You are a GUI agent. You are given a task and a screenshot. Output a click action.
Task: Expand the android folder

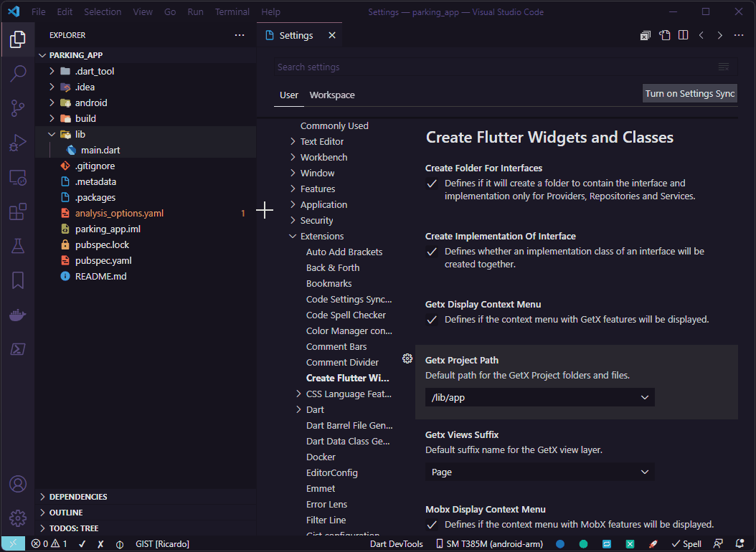pos(52,103)
